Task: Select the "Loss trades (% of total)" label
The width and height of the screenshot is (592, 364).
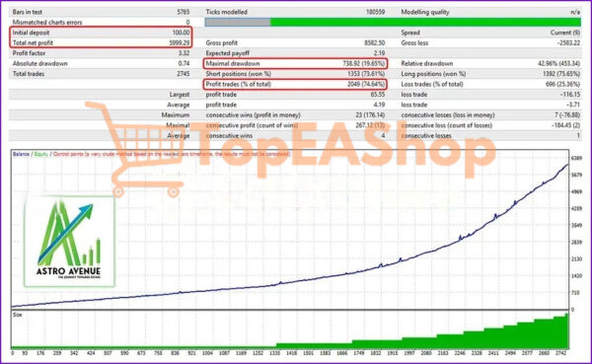Action: [432, 84]
